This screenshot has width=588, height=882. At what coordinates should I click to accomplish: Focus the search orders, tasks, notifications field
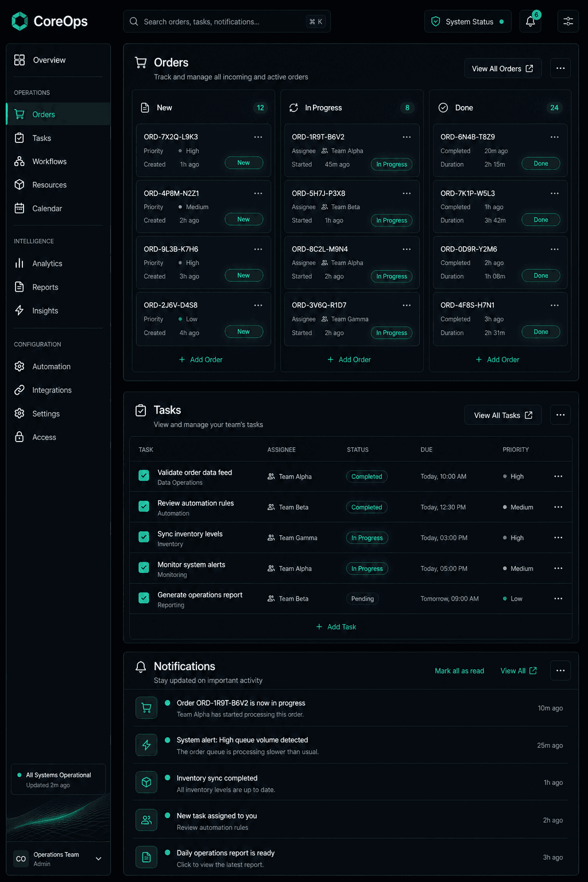point(227,21)
